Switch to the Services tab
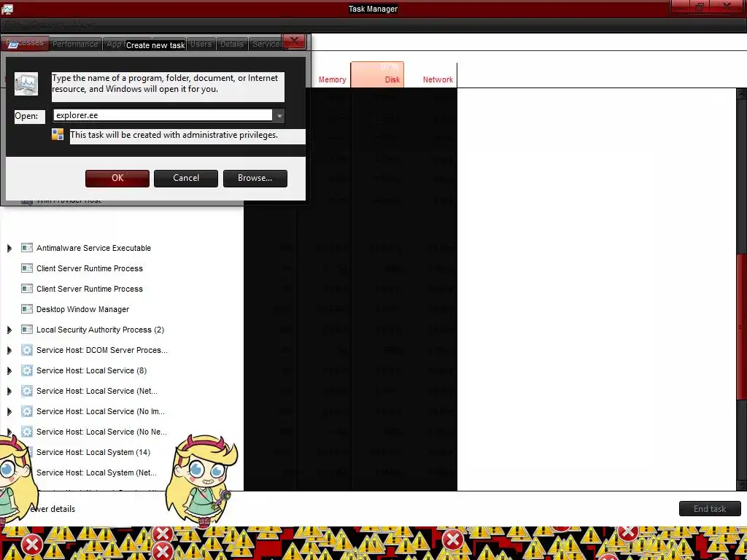The image size is (747, 560). coord(267,44)
